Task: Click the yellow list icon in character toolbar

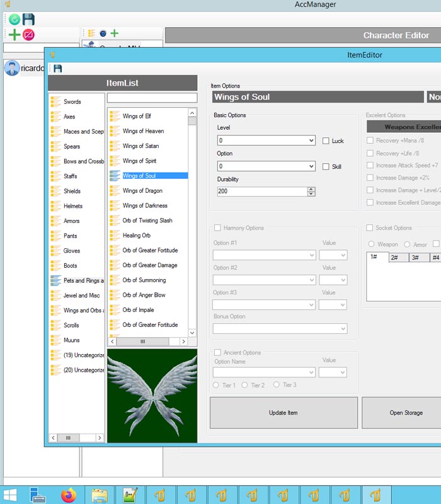Action: (91, 33)
